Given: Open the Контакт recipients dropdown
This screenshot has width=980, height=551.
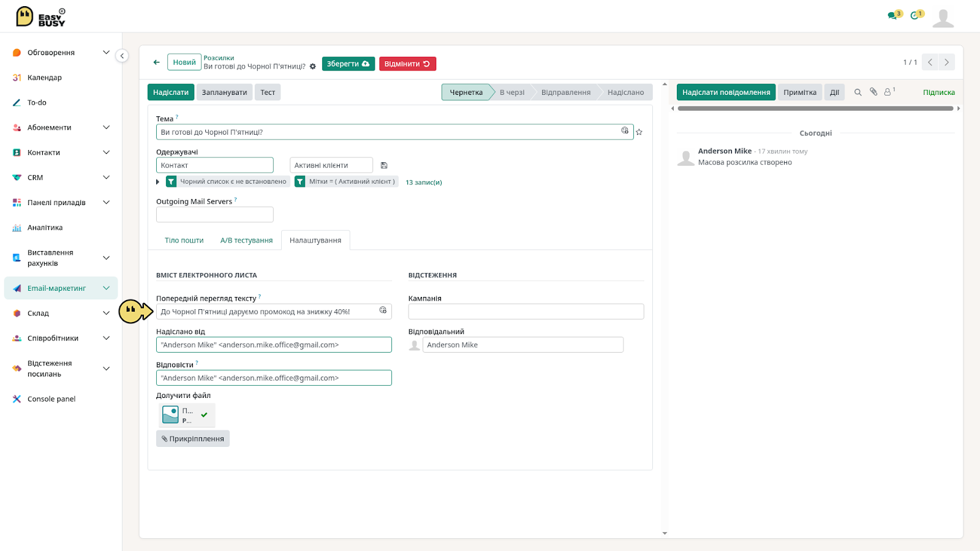Looking at the screenshot, I should tap(215, 165).
